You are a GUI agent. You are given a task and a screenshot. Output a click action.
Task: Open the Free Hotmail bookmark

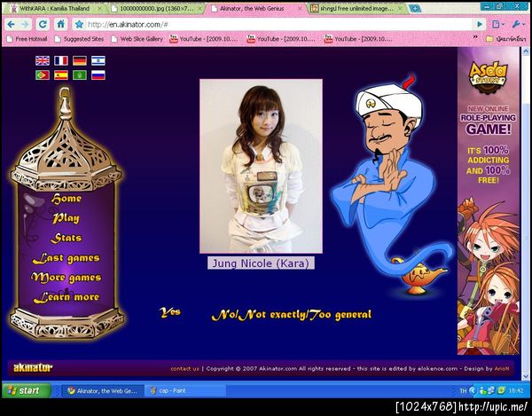click(x=27, y=39)
